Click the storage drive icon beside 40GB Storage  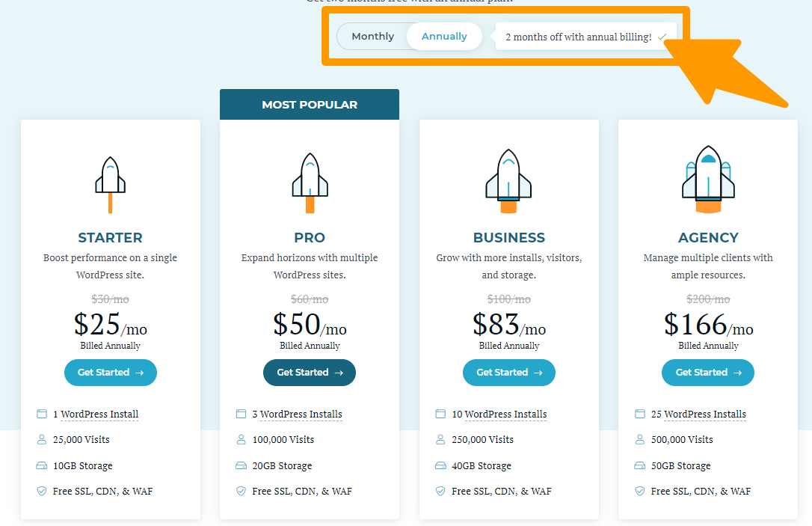click(x=440, y=465)
